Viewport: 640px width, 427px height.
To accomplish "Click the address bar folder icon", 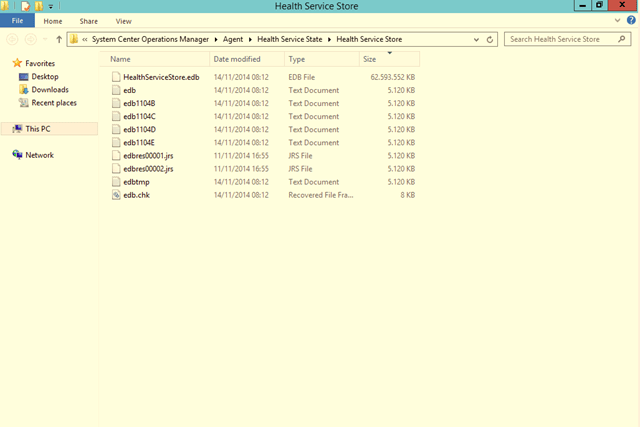I will pos(74,39).
